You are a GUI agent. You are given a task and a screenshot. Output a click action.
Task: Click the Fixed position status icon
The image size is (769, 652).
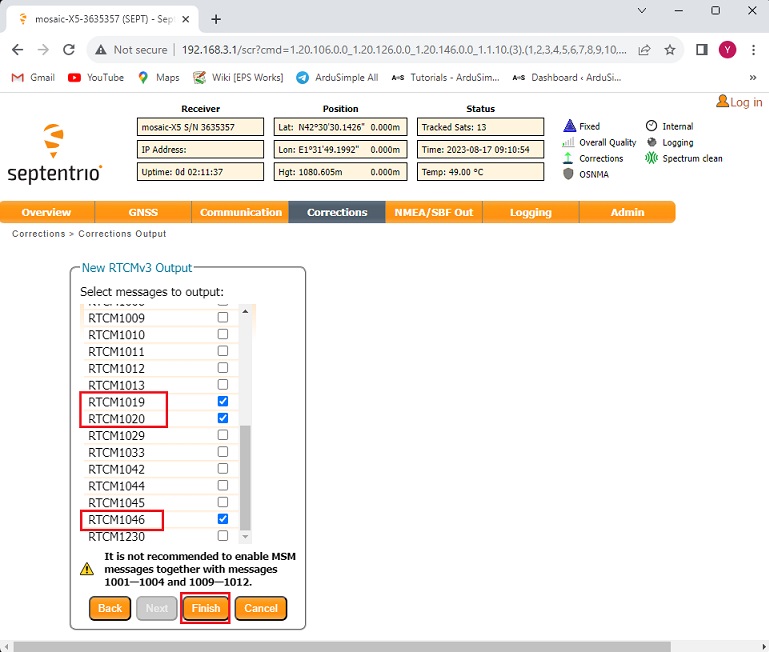pyautogui.click(x=569, y=126)
